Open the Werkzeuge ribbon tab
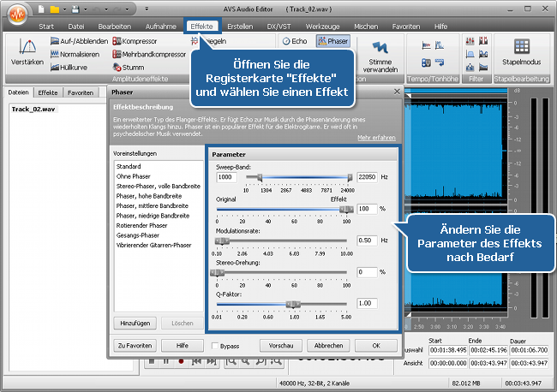This screenshot has width=557, height=392. [323, 27]
